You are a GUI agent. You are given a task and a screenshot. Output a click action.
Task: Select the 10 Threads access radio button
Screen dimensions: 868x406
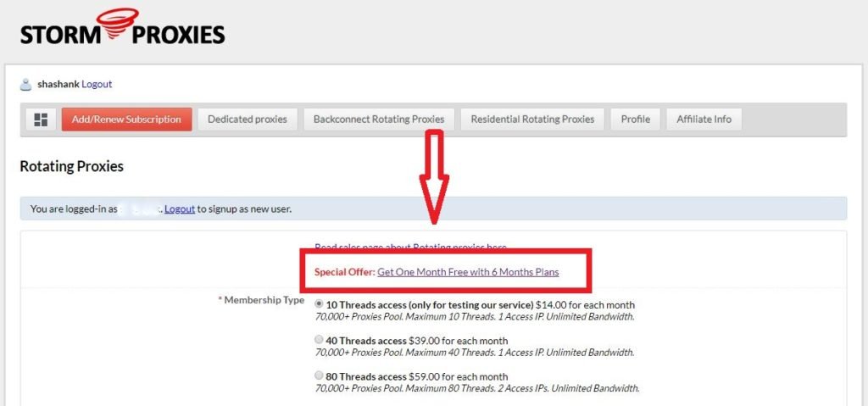pyautogui.click(x=319, y=304)
